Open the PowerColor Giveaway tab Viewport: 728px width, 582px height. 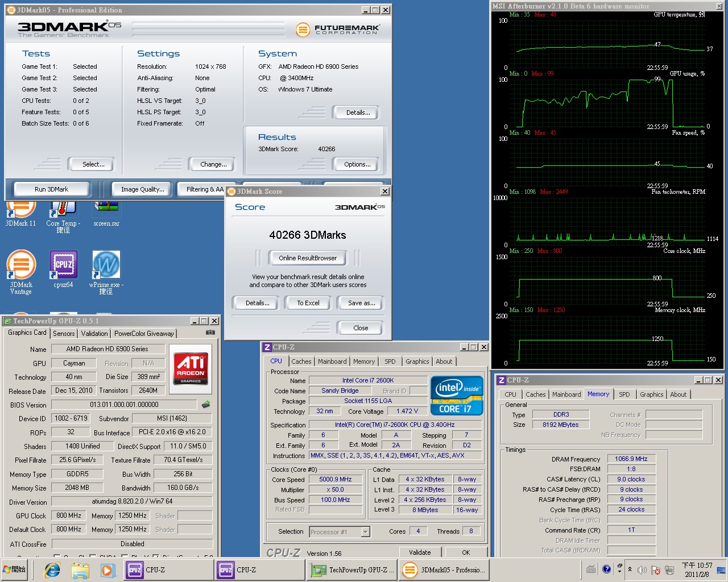click(x=143, y=334)
